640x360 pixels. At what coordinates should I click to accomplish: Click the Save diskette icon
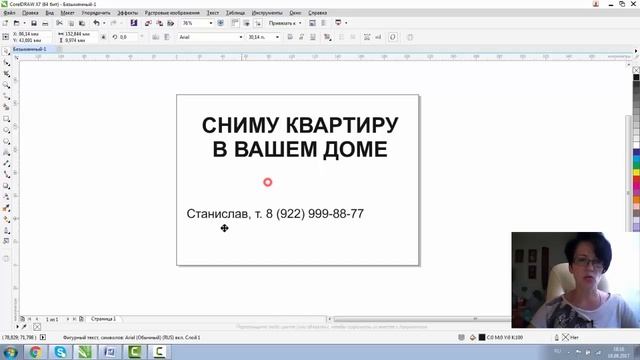(x=34, y=23)
